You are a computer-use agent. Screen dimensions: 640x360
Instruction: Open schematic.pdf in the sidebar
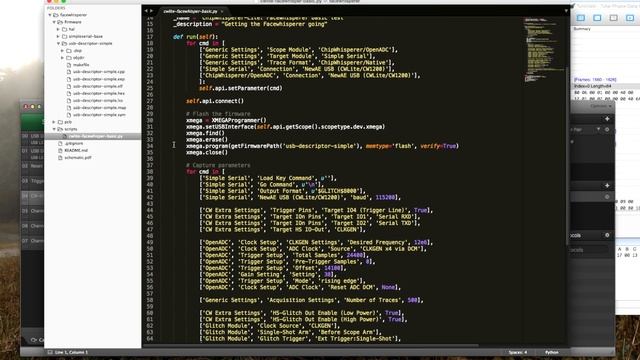coord(78,158)
